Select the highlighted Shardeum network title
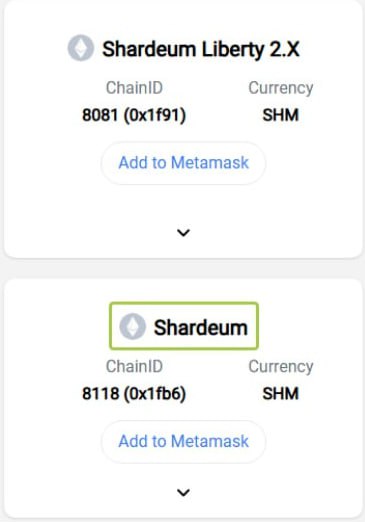 coord(201,327)
